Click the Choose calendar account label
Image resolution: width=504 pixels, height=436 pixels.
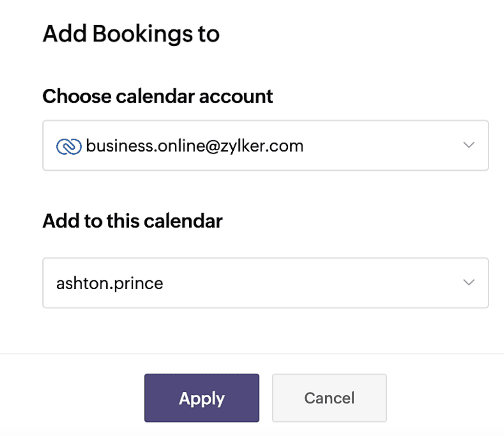(x=158, y=96)
